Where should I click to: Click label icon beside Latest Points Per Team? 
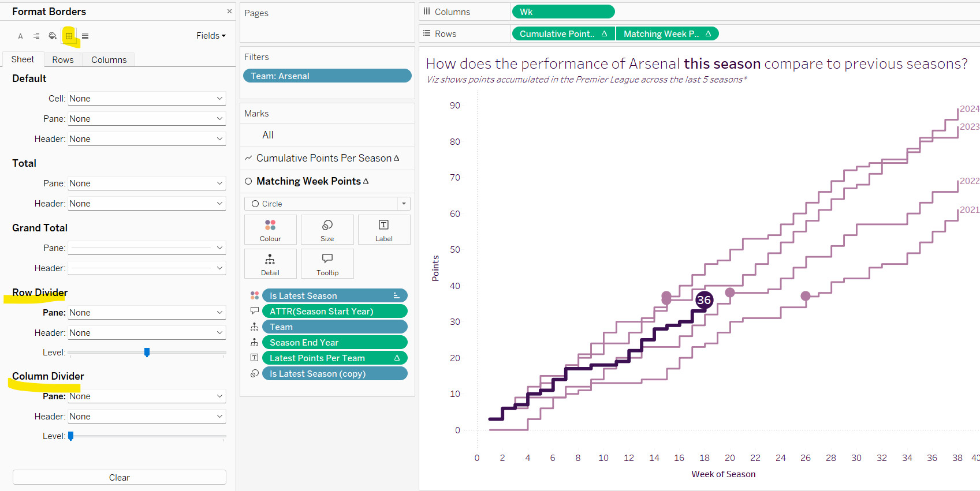pos(254,358)
